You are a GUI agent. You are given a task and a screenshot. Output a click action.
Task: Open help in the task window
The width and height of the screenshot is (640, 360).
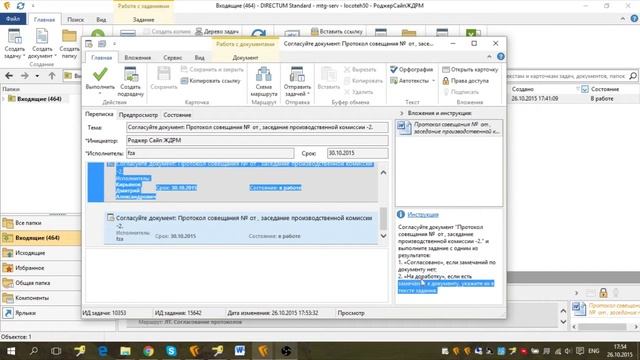pyautogui.click(x=501, y=57)
